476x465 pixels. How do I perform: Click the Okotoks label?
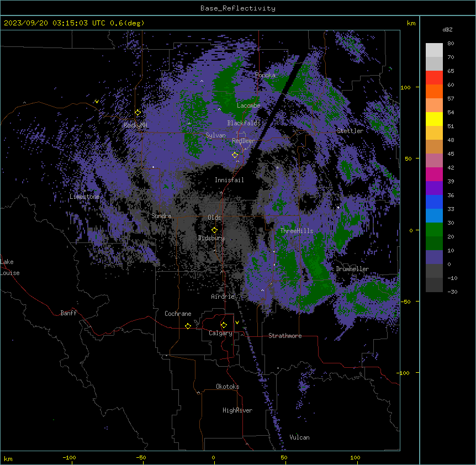click(x=228, y=387)
